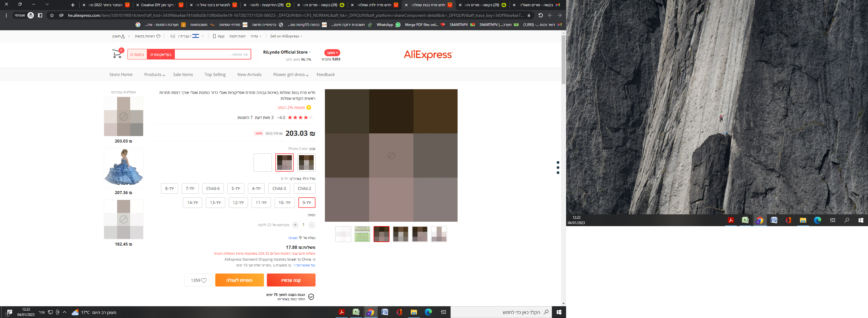The image size is (868, 318).
Task: Open Chrome side panel icon
Action: 40,16
